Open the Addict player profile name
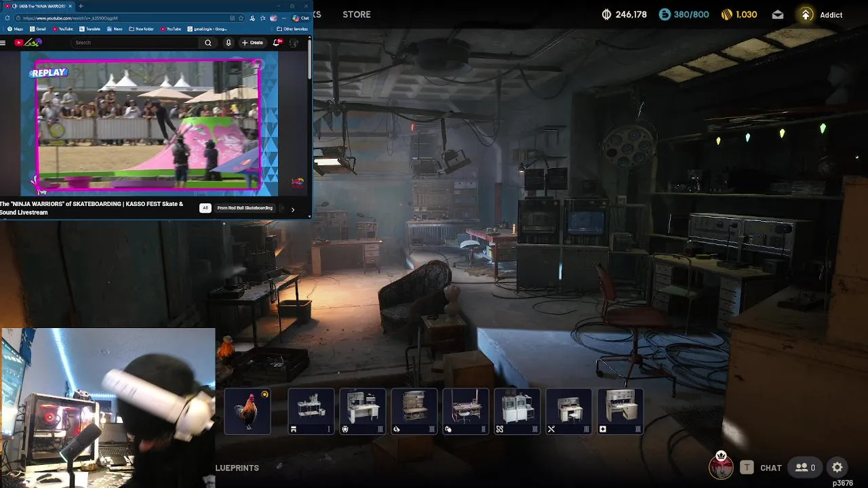Image resolution: width=868 pixels, height=488 pixels. click(x=831, y=15)
